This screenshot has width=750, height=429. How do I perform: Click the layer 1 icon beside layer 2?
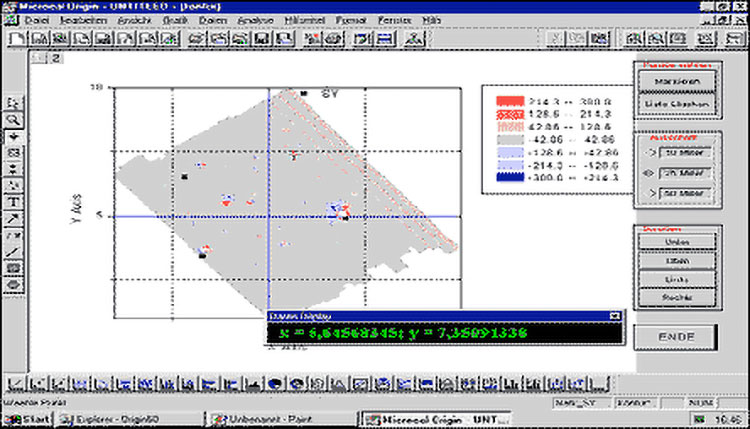pos(39,58)
